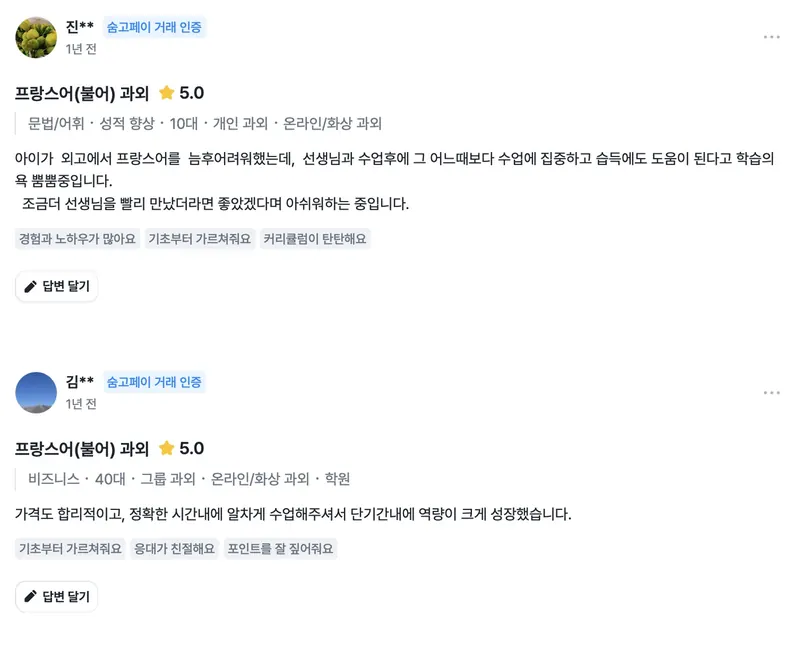The width and height of the screenshot is (800, 651).
Task: Click the 커리큘럼이 탄탄해요 tag
Action: point(315,239)
